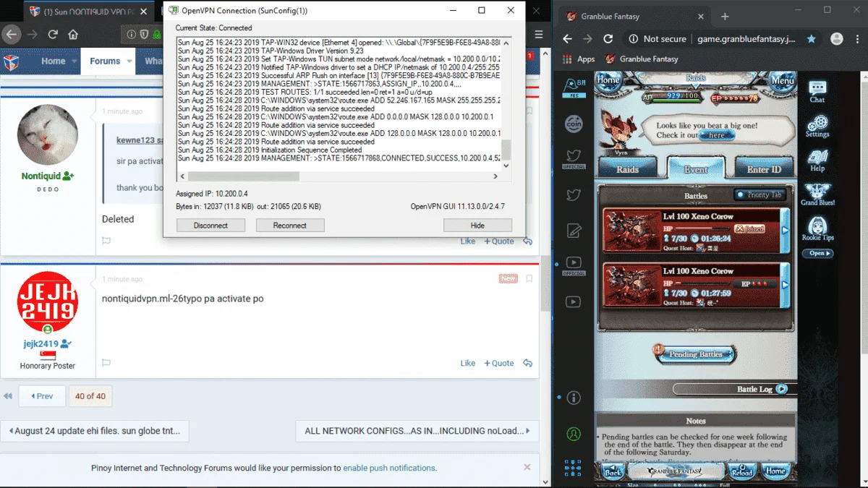Screen dimensions: 868x488
Task: Disconnect the OpenVPN connection
Action: 210,226
